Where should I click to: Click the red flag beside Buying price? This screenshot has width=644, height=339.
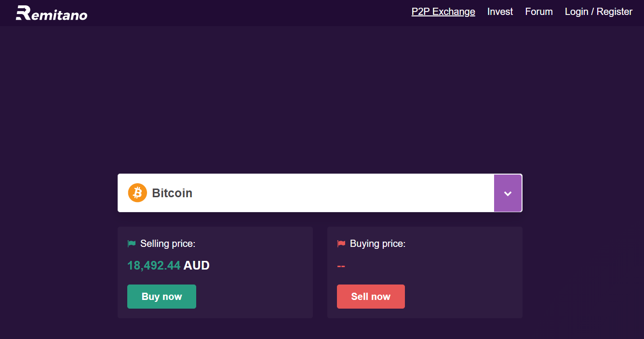point(341,244)
